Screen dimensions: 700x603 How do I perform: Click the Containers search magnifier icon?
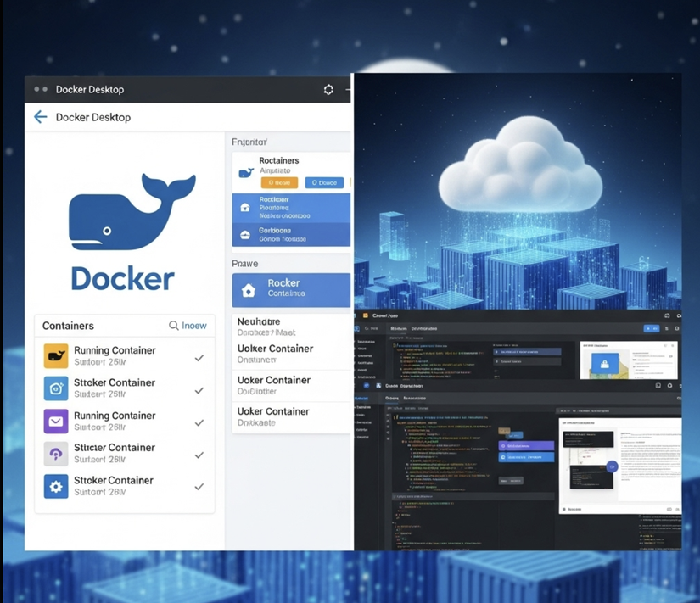pyautogui.click(x=174, y=326)
